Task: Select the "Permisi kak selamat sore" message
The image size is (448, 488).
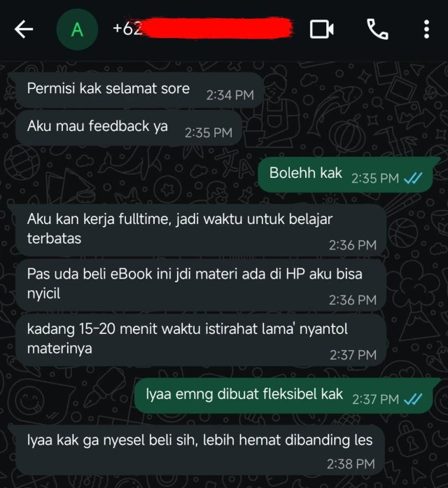Action: tap(139, 90)
